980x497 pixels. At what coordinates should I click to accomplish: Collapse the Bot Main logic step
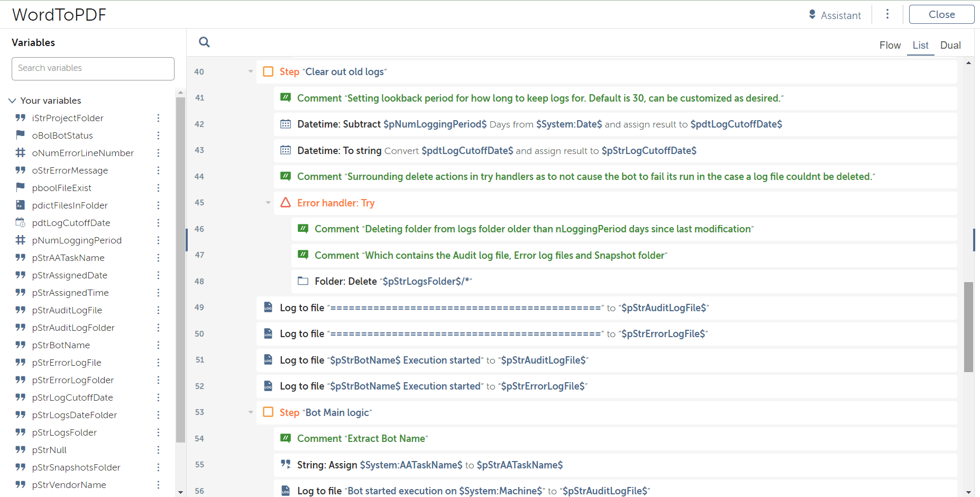click(x=251, y=412)
